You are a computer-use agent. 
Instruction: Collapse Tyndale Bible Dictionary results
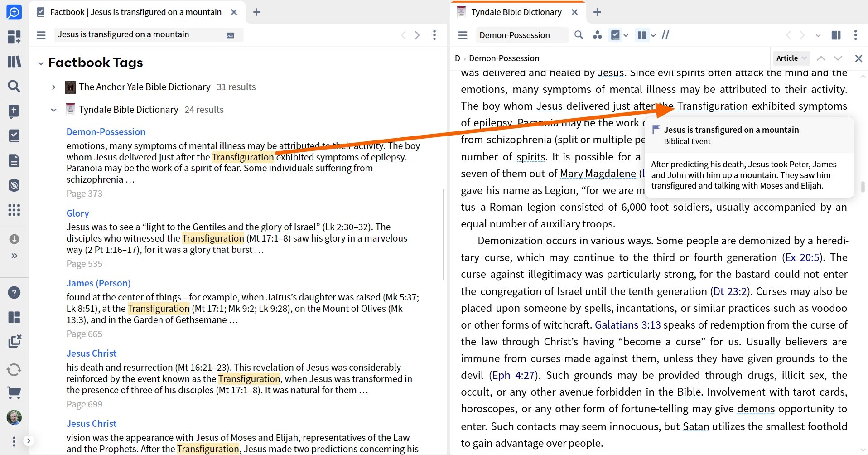(x=53, y=110)
